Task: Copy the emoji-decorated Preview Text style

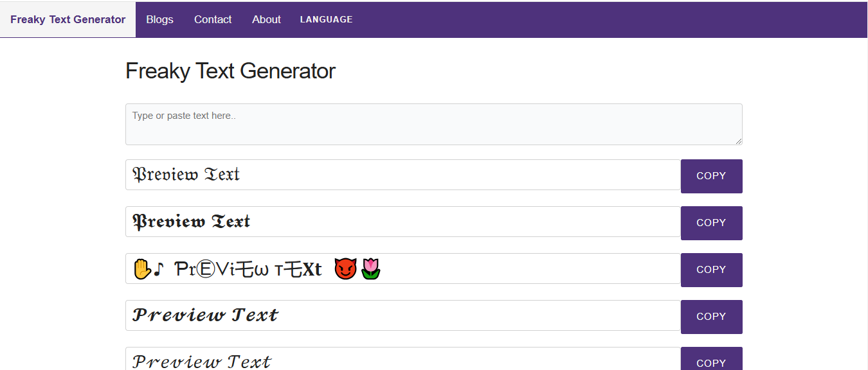Action: point(711,270)
